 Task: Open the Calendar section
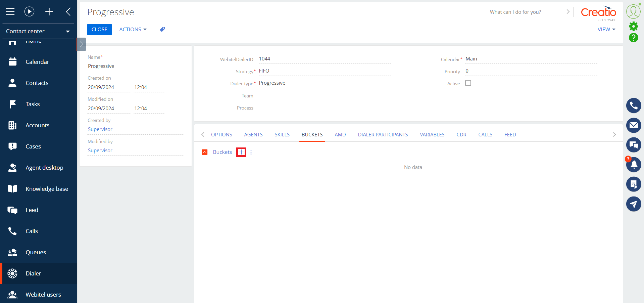pos(38,62)
